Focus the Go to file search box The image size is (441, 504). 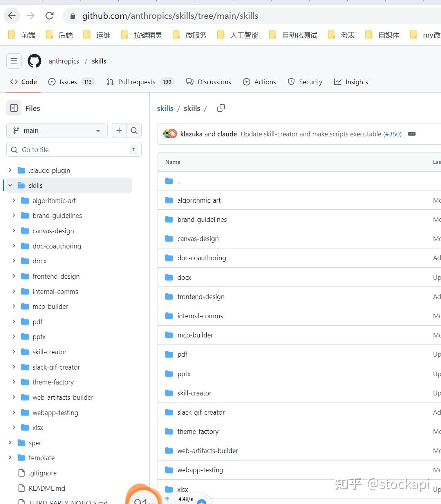[x=74, y=150]
